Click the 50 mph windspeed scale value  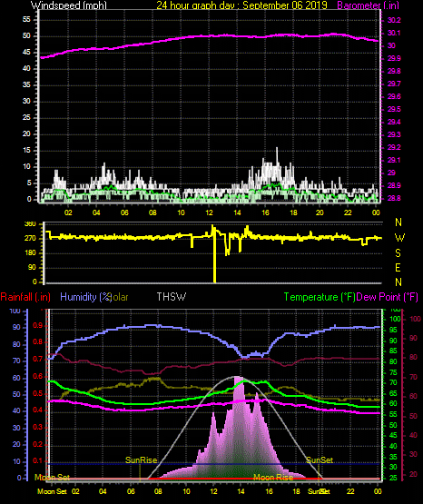click(x=26, y=35)
